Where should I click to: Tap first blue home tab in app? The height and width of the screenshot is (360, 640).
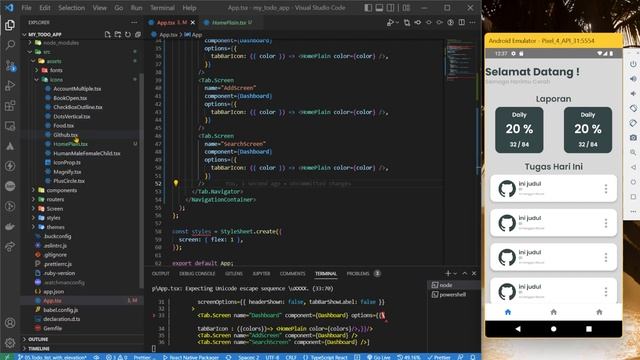(508, 312)
